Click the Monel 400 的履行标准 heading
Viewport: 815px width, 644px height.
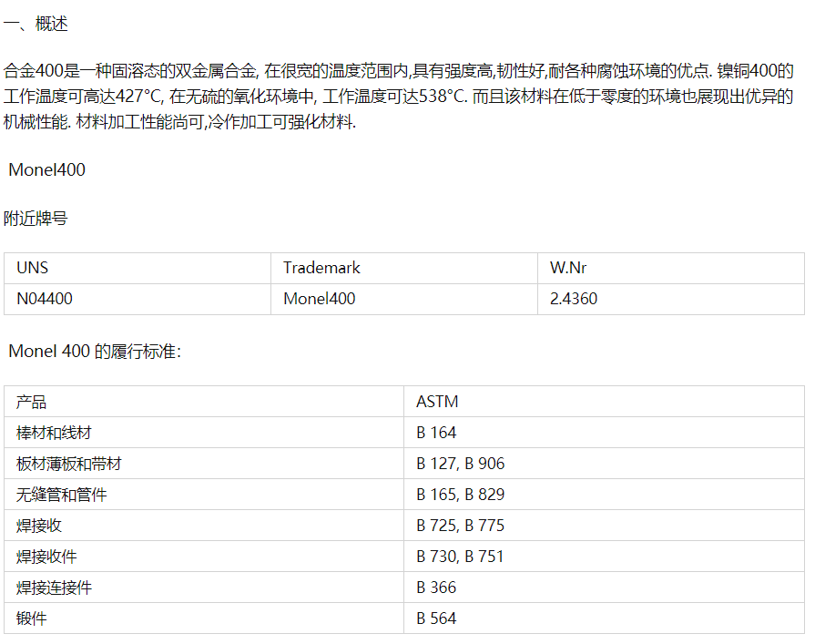click(95, 352)
